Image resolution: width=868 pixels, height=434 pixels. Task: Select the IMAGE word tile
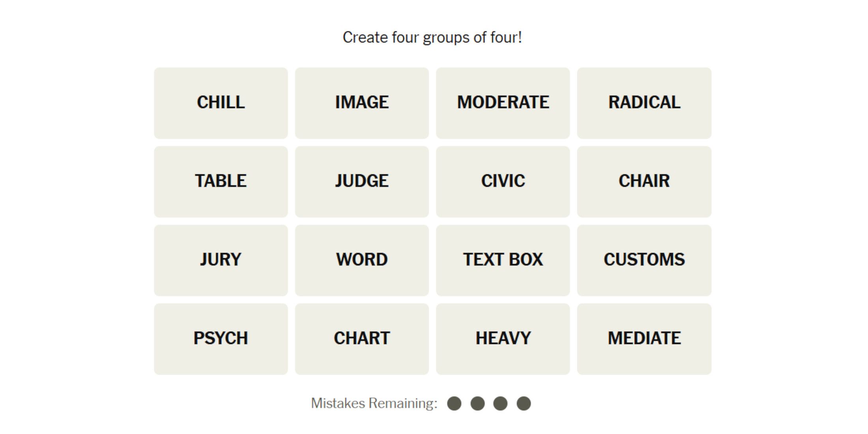362,103
